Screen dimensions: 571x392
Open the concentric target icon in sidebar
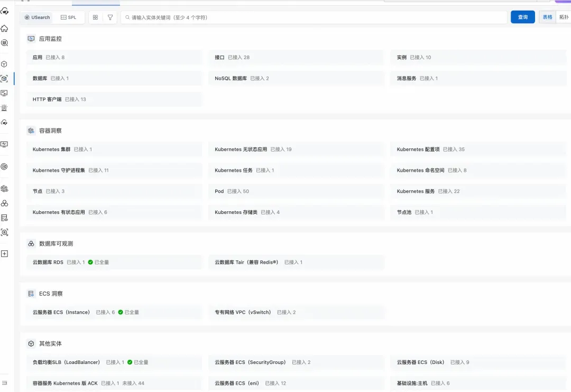click(4, 167)
